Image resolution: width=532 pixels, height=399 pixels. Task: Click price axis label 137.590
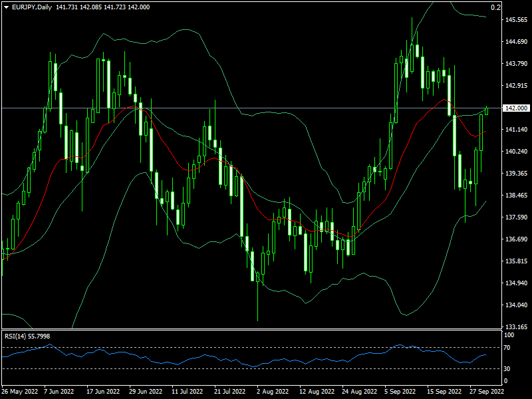tap(517, 217)
